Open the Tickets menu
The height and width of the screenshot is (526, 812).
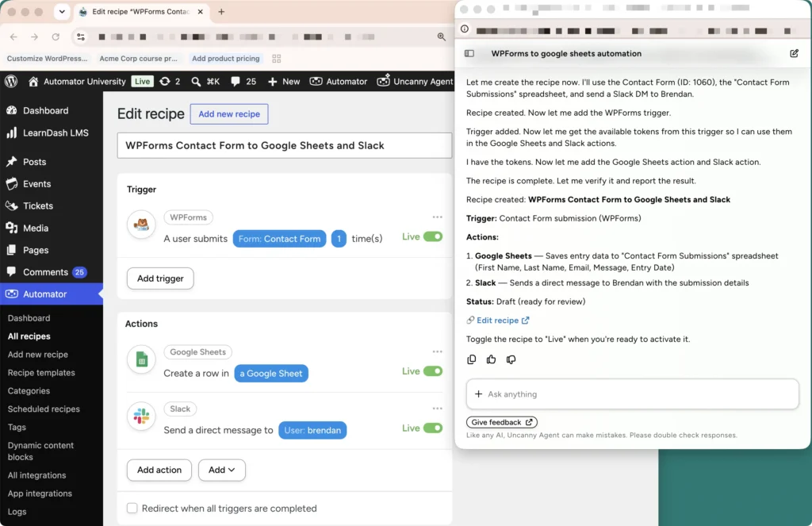38,205
